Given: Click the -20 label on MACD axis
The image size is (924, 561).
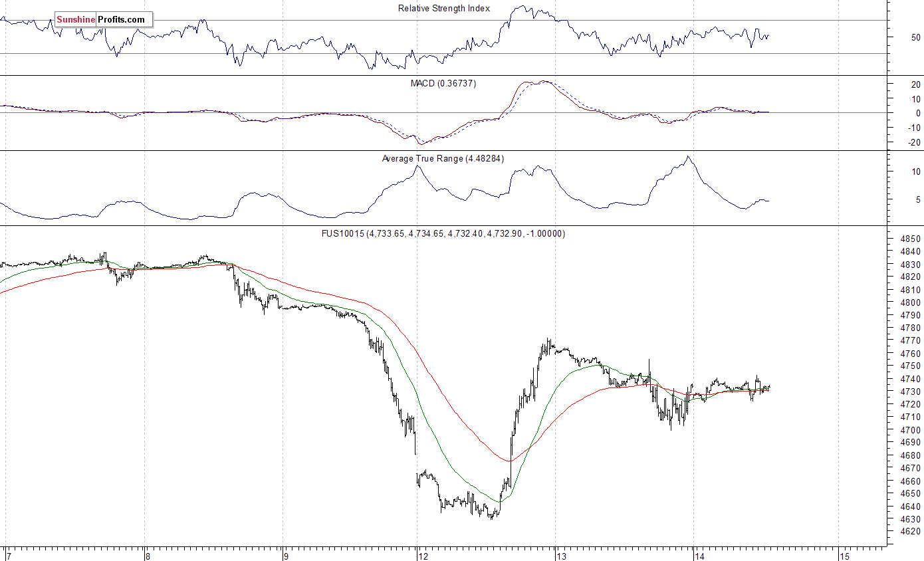Looking at the screenshot, I should coord(914,143).
